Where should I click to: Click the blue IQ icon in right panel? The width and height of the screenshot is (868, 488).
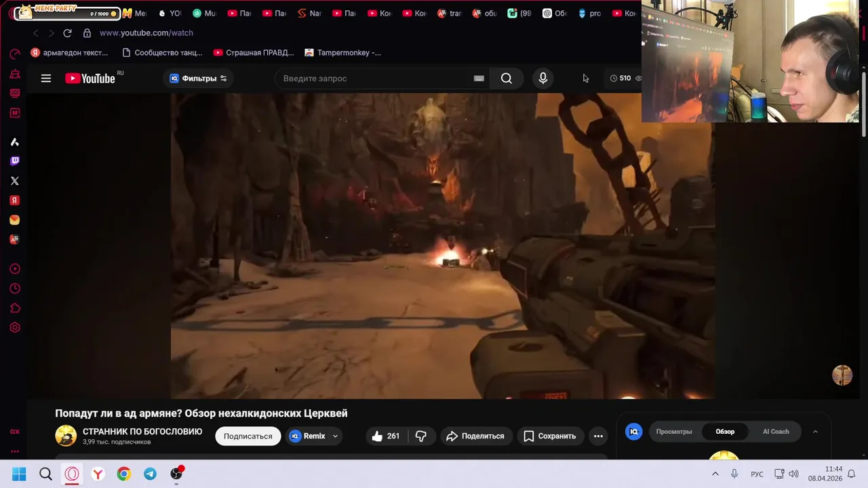point(634,432)
